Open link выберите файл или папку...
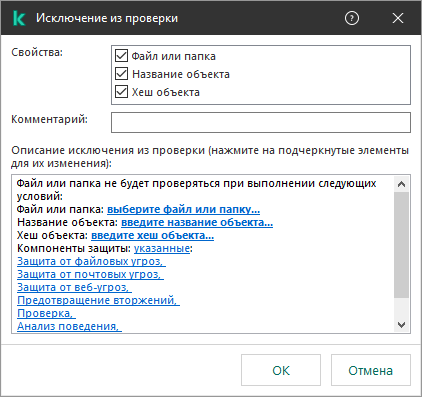 tap(183, 209)
